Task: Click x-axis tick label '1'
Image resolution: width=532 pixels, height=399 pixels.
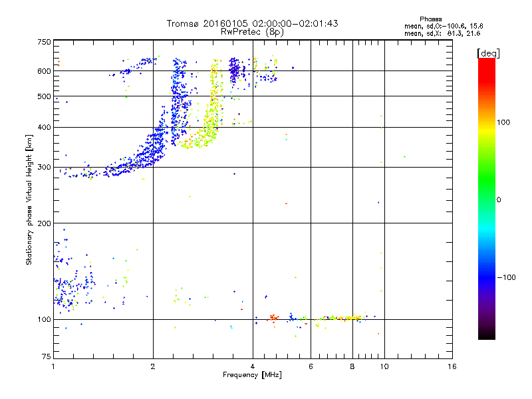Action: [53, 366]
